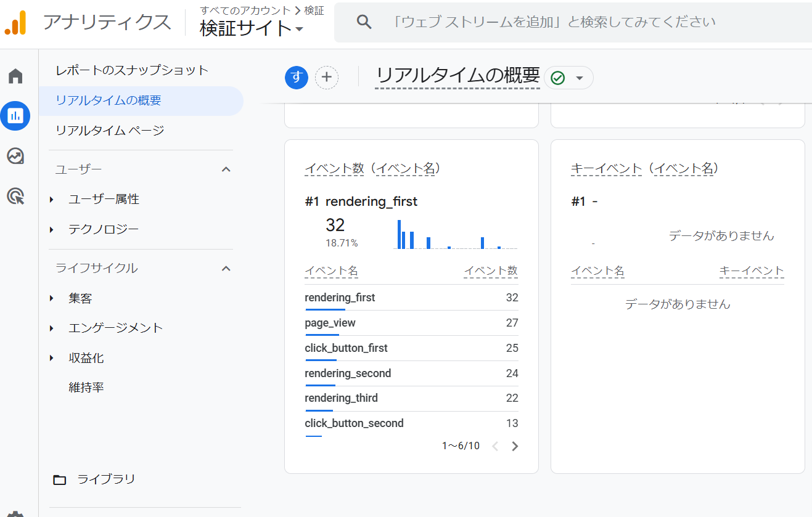Expand the エンゲージメント tree item
812x517 pixels.
coord(52,328)
